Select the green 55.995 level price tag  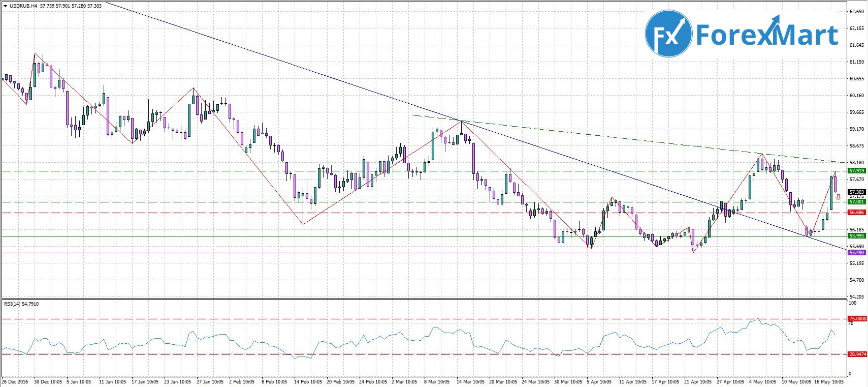point(857,236)
